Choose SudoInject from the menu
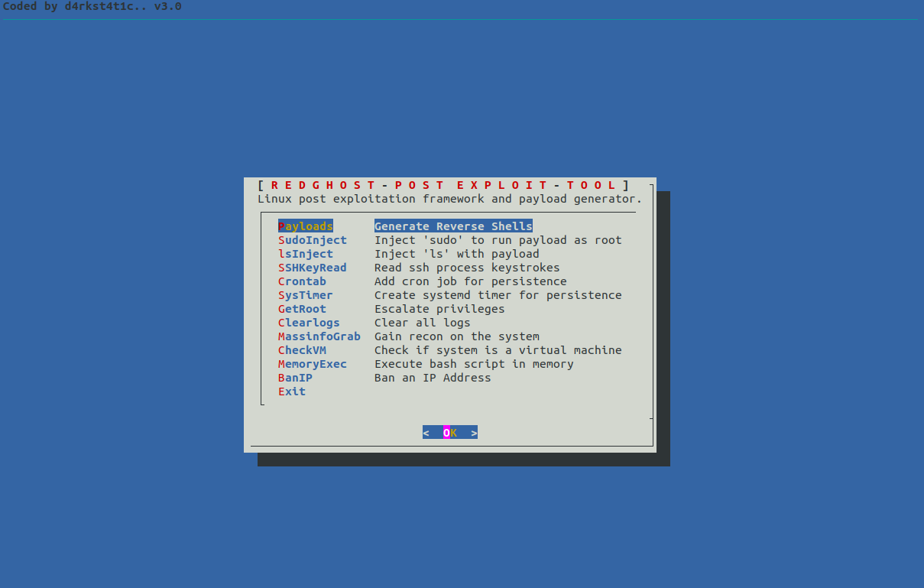The width and height of the screenshot is (924, 588). (313, 240)
